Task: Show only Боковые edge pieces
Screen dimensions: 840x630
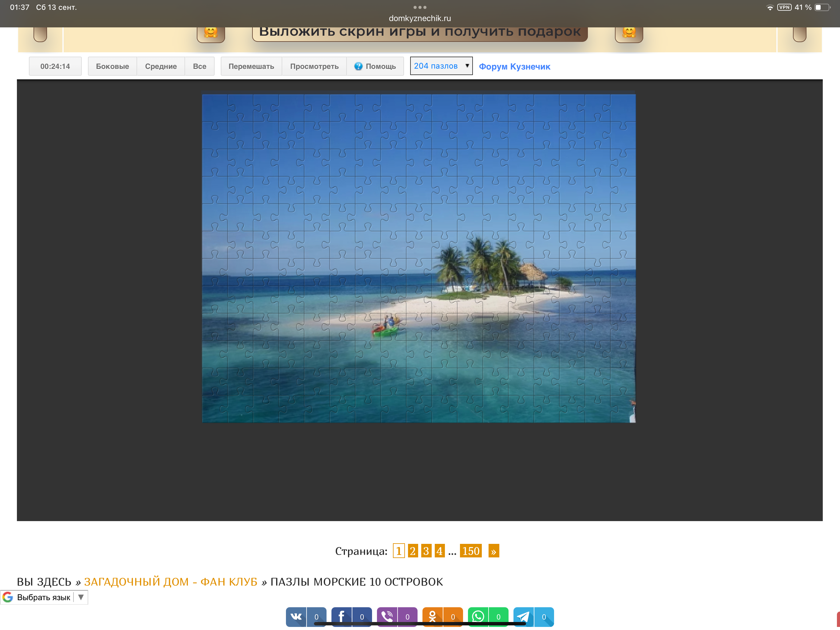Action: tap(113, 66)
